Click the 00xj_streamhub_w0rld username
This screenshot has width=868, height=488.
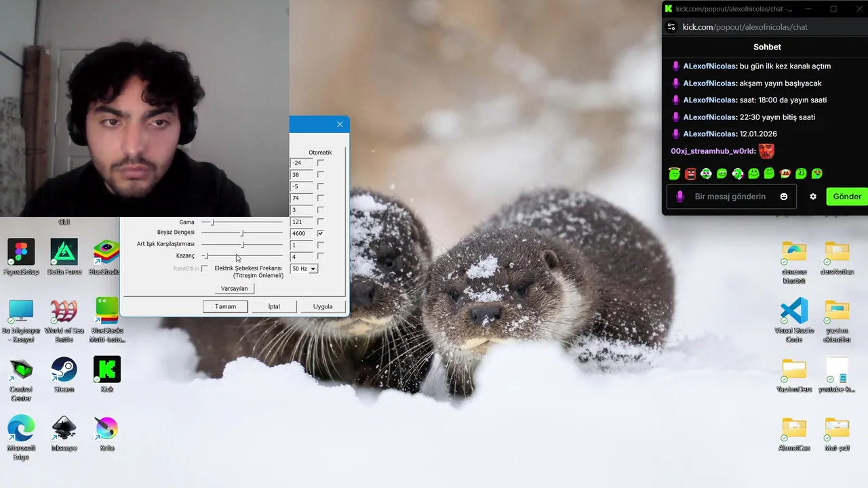point(713,151)
